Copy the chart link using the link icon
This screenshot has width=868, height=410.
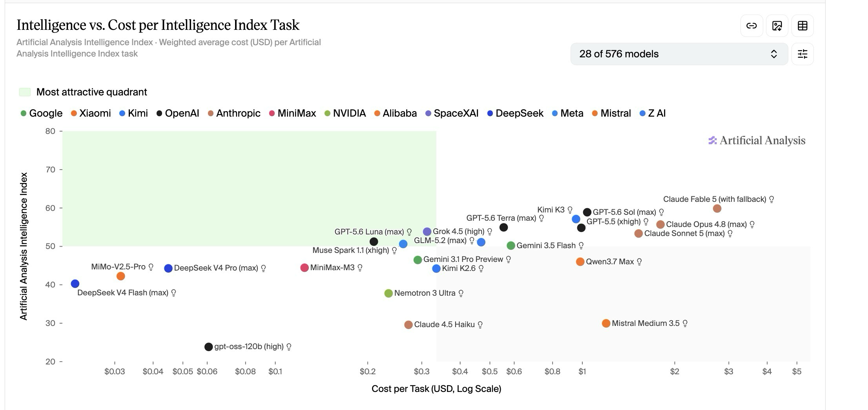coord(751,26)
